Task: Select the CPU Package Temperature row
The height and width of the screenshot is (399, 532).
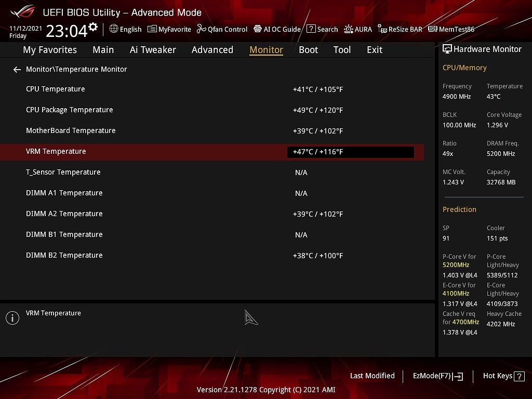Action: (212, 110)
